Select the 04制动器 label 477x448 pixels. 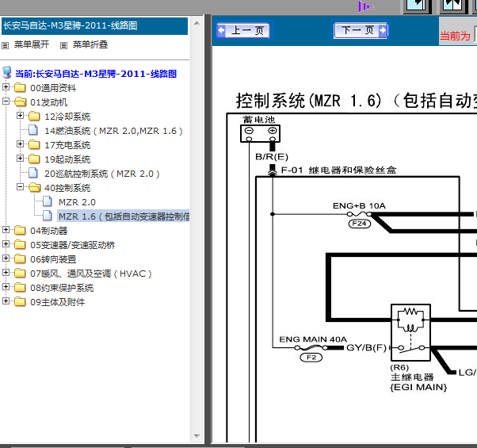pyautogui.click(x=48, y=231)
